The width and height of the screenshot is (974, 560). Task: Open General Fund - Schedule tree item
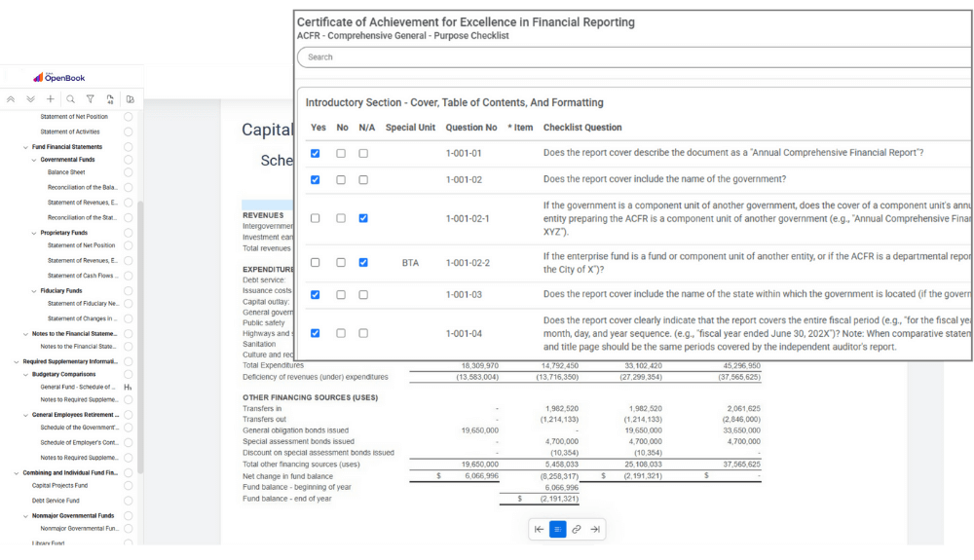78,388
